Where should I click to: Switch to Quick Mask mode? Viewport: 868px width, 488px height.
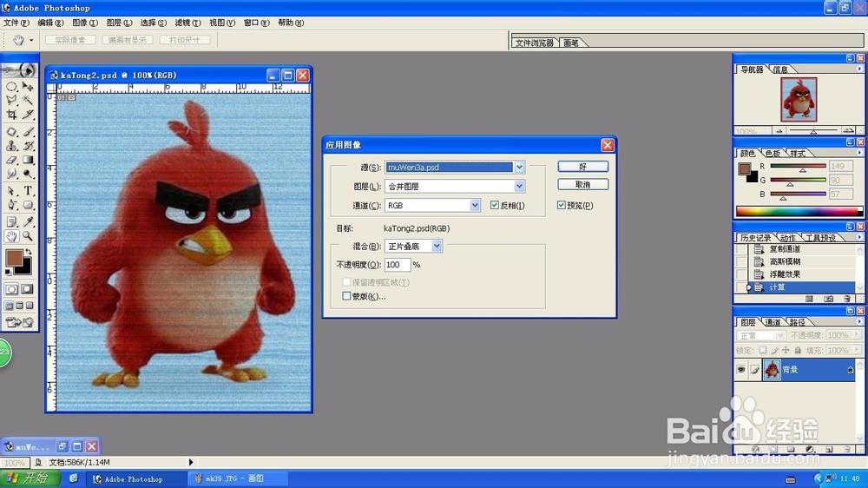coord(27,289)
